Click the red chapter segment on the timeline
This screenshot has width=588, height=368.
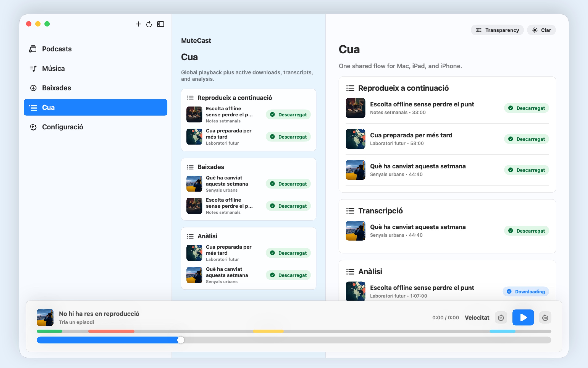[x=111, y=331]
